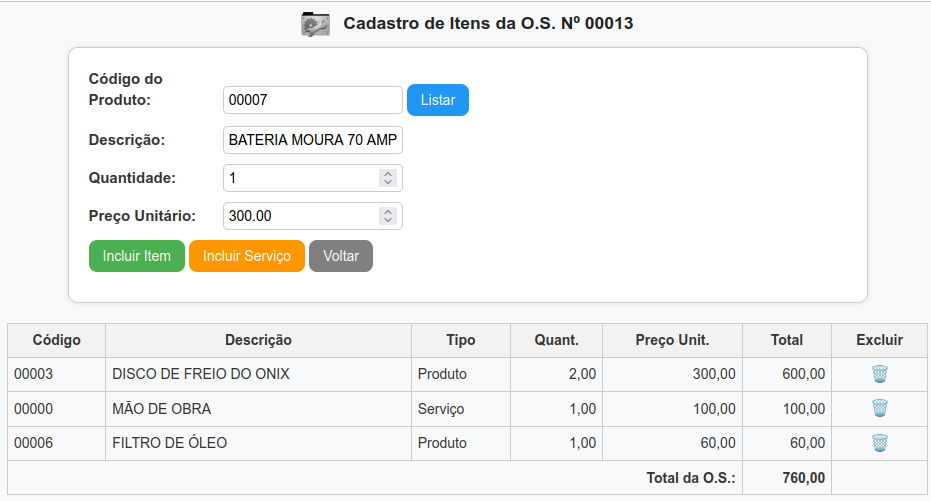
Task: Decrease Quantidade with the down arrow
Action: pyautogui.click(x=388, y=183)
